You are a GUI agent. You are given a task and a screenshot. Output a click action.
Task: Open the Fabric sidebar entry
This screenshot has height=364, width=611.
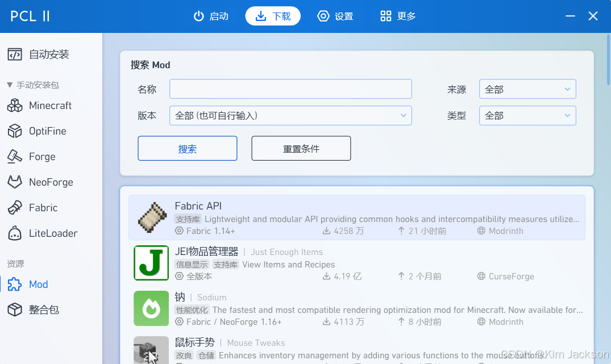51,207
